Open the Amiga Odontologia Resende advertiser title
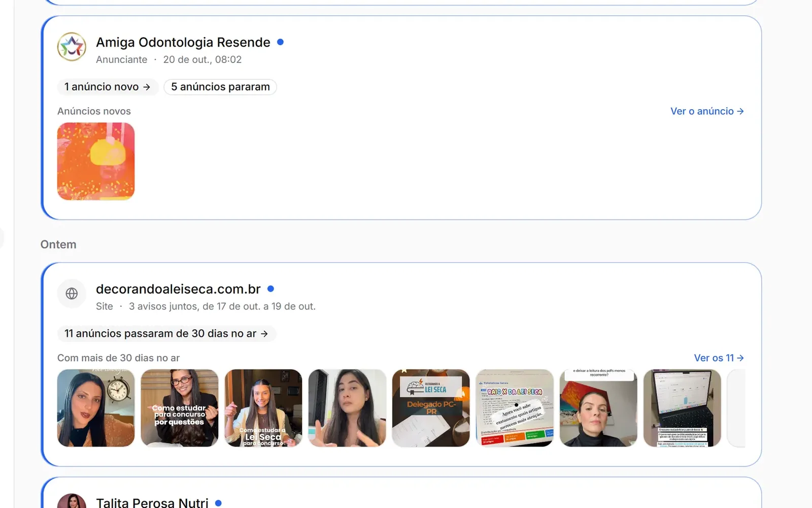 click(x=183, y=42)
